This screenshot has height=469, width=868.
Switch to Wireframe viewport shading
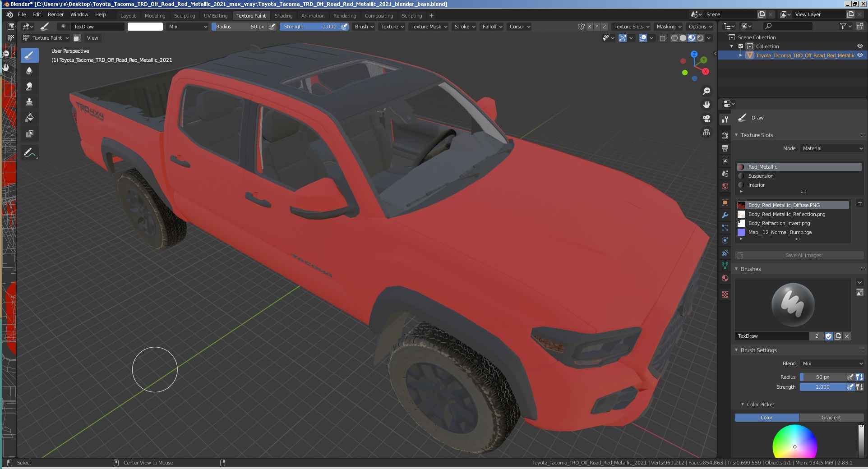tap(674, 38)
